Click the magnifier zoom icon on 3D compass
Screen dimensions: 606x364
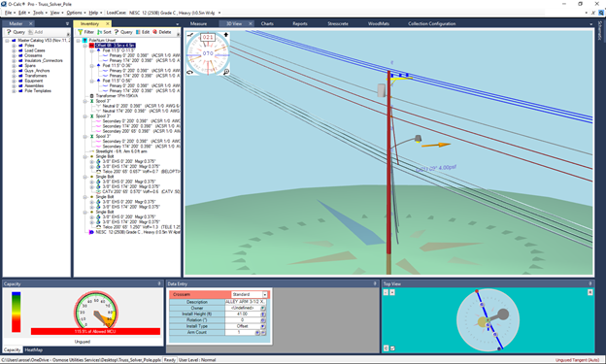tap(226, 72)
